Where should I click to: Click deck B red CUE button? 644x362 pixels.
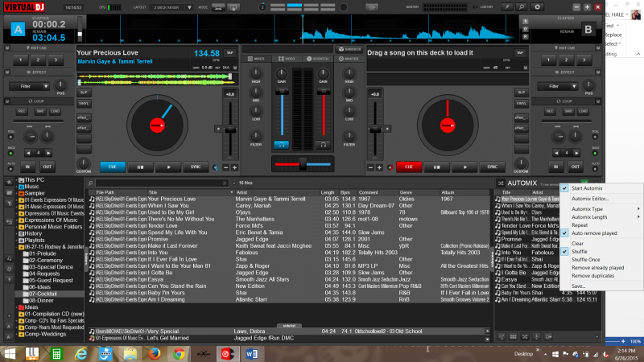(409, 167)
